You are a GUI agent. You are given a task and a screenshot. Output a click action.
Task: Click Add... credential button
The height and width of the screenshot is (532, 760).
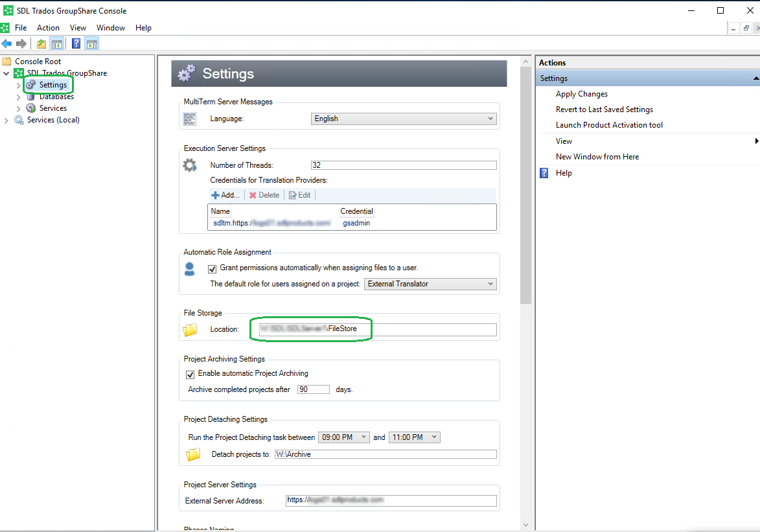coord(225,195)
